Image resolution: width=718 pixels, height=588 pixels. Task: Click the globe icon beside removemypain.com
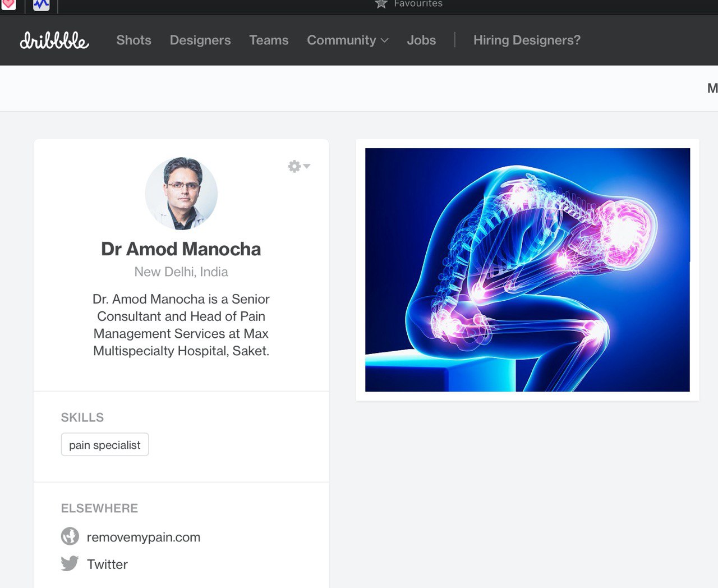pyautogui.click(x=70, y=536)
